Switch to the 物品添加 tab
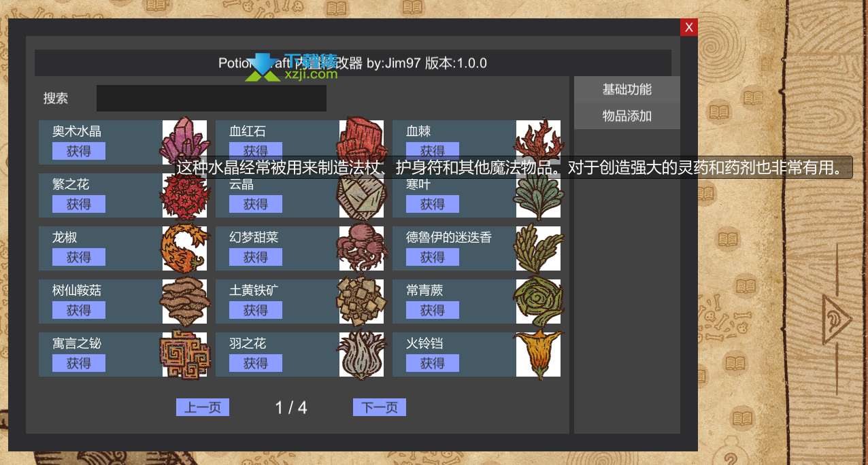This screenshot has width=868, height=465. (627, 116)
